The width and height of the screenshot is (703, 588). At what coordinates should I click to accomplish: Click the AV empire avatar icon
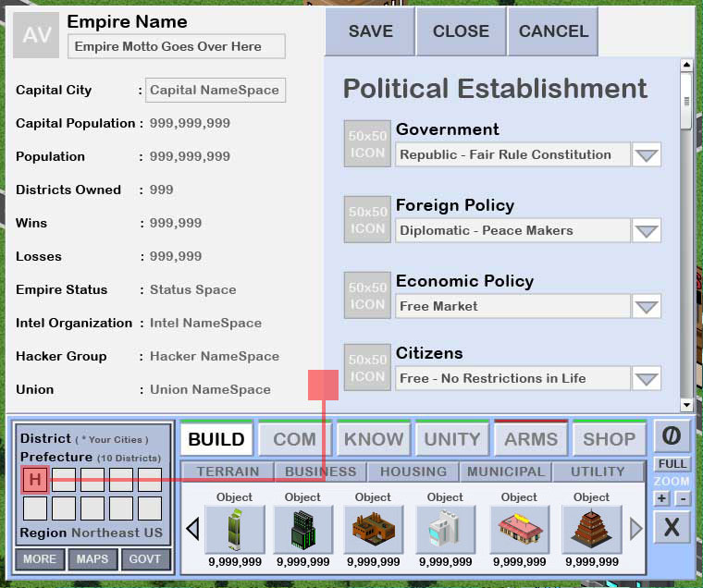tap(36, 35)
